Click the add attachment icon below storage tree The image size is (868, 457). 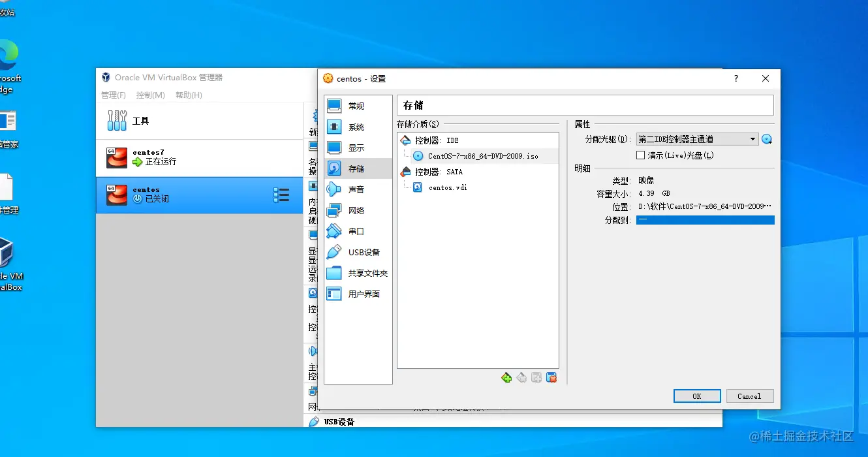tap(536, 377)
